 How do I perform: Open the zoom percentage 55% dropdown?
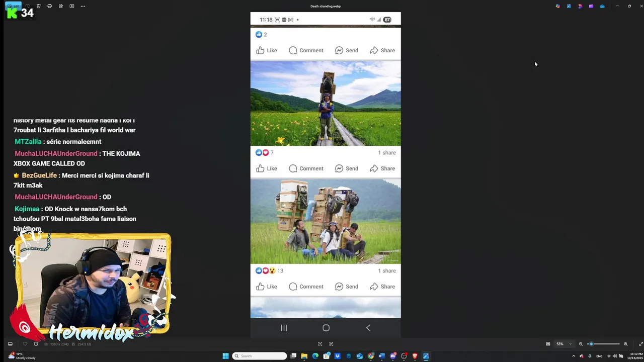pos(563,344)
